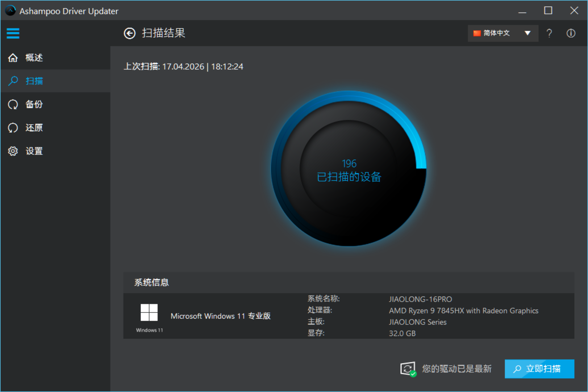Click the 备份 (Backup) sidebar icon
This screenshot has height=392, width=588.
[x=13, y=104]
